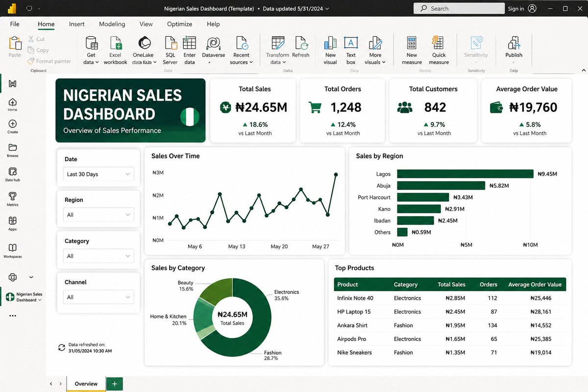588x392 pixels.
Task: Select the Ankara Shirt product cell
Action: click(x=352, y=325)
